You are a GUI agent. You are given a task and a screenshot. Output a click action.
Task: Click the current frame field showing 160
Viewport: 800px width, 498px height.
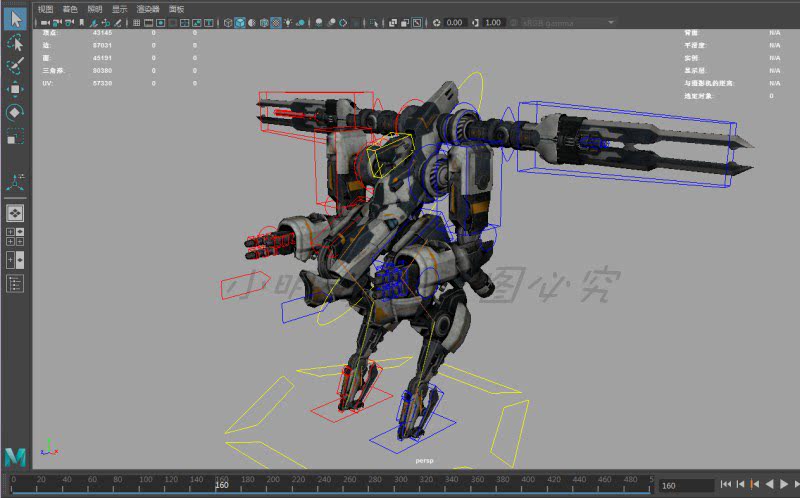[x=687, y=485]
